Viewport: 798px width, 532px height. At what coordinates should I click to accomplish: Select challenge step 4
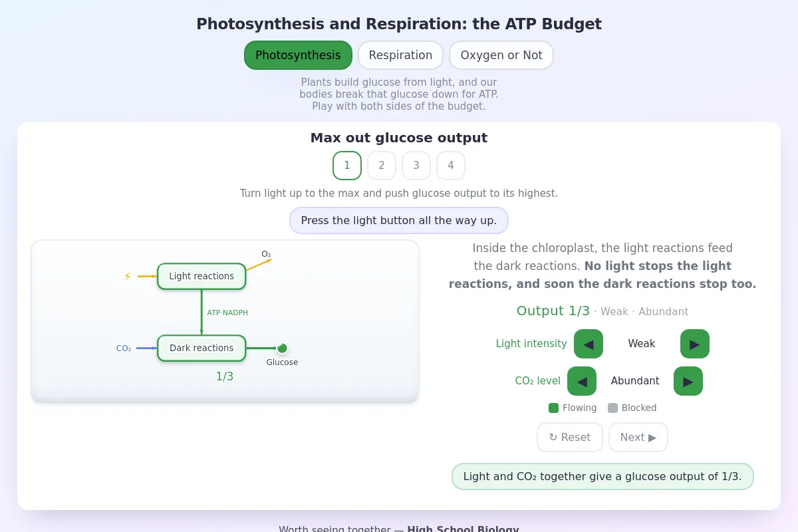tap(451, 166)
